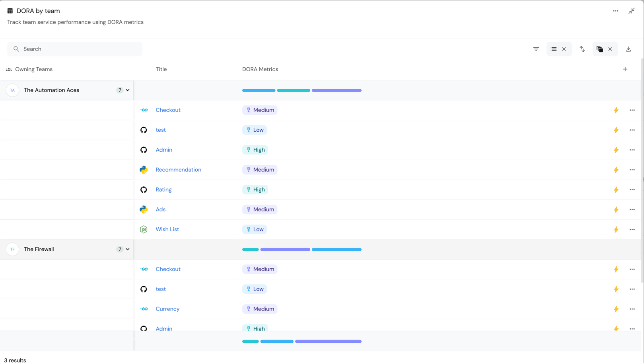The height and width of the screenshot is (363, 644).
Task: Add a column with the plus icon
Action: click(625, 69)
